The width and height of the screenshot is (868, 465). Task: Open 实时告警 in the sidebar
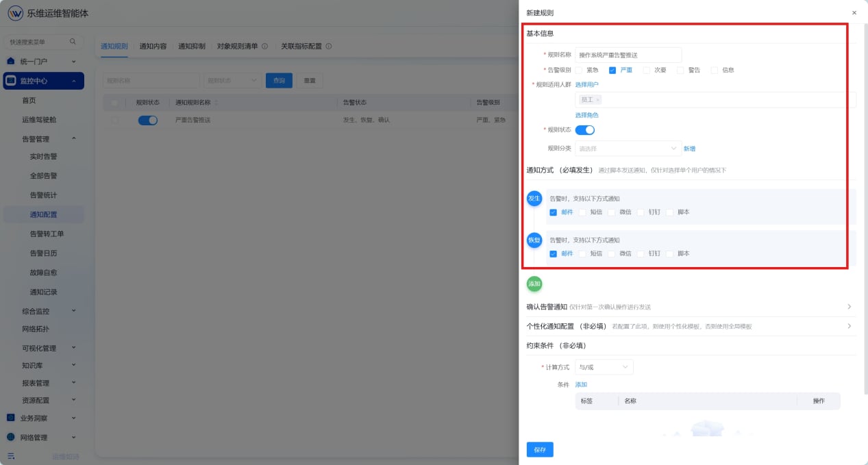[44, 157]
